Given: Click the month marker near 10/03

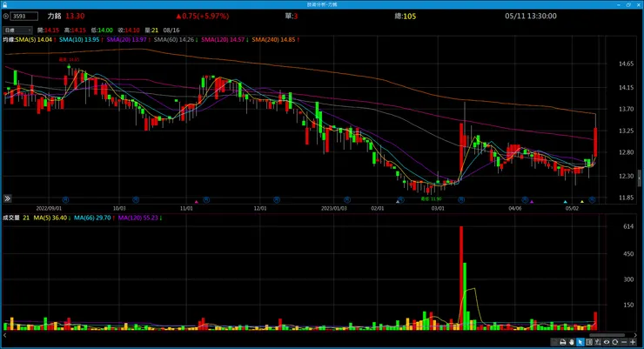Looking at the screenshot, I should coord(136,200).
